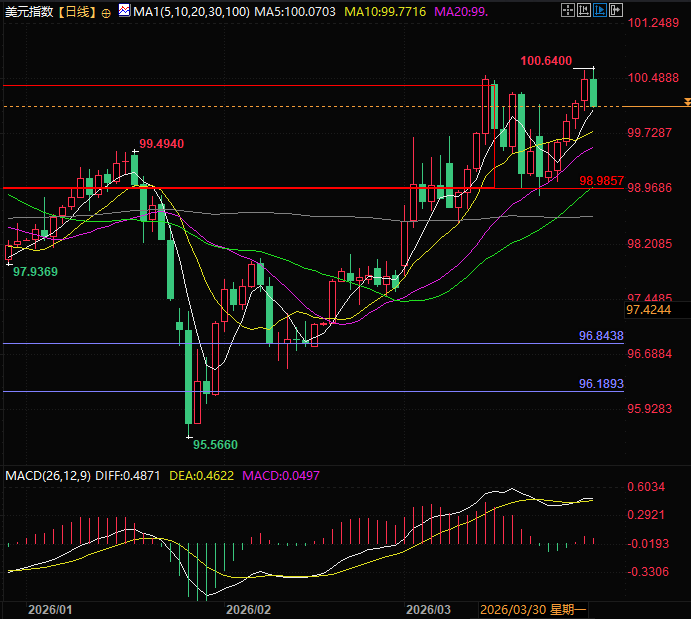Click the DIFF:0.4871 value
The height and width of the screenshot is (619, 691).
128,476
